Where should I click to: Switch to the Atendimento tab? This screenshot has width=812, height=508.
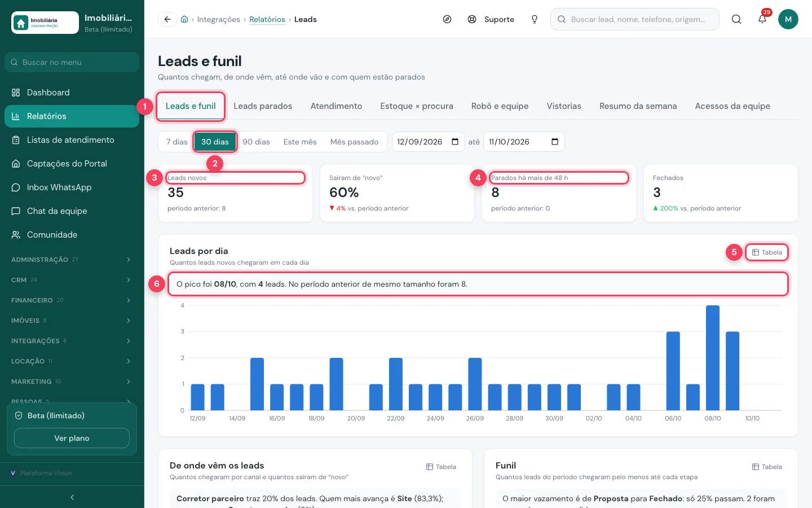(336, 106)
